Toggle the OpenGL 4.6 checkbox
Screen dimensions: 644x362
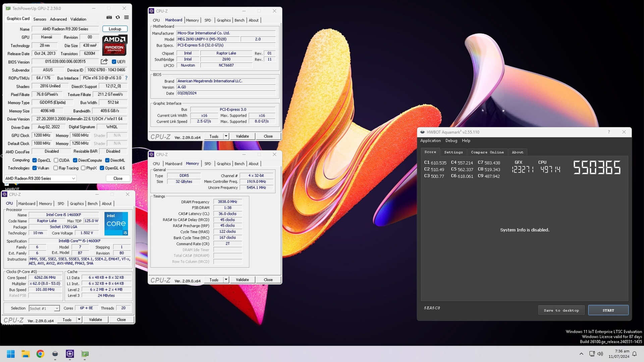coord(102,168)
